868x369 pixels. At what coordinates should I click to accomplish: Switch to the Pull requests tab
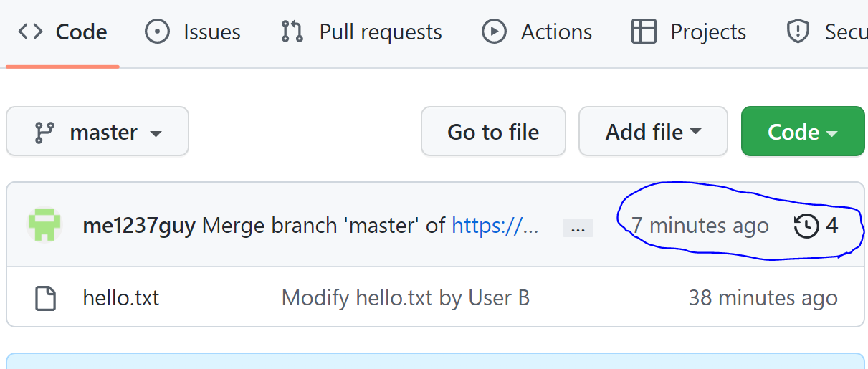tap(362, 32)
